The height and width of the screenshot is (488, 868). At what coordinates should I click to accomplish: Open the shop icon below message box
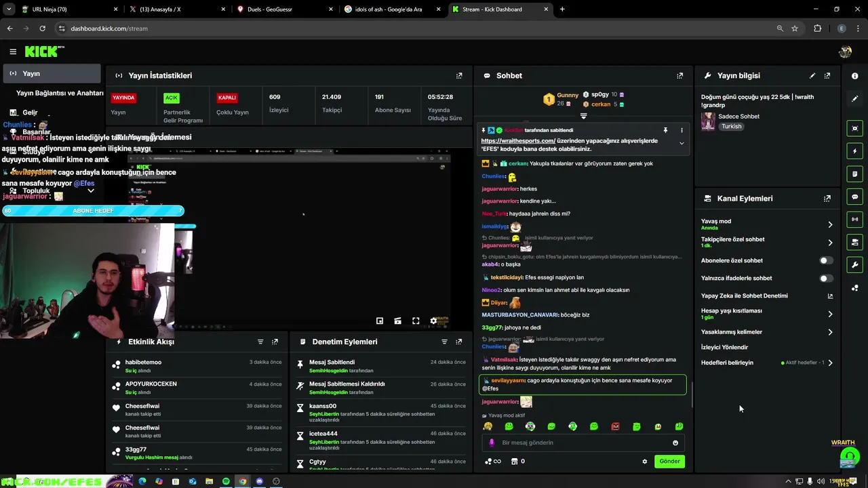tap(514, 462)
